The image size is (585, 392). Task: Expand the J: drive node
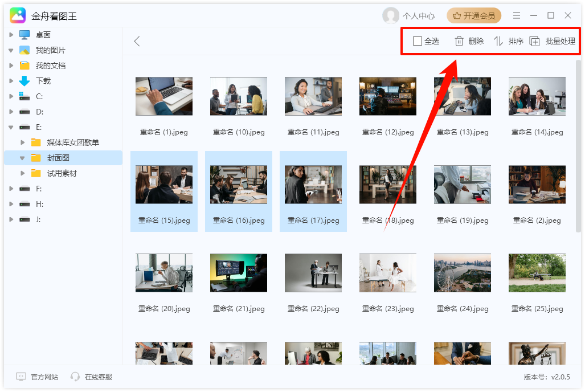(x=11, y=219)
